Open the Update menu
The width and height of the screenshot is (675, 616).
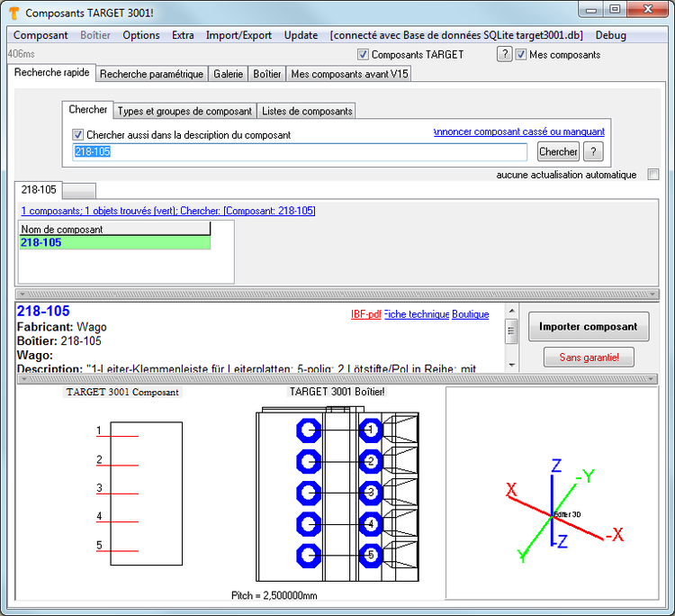[301, 35]
